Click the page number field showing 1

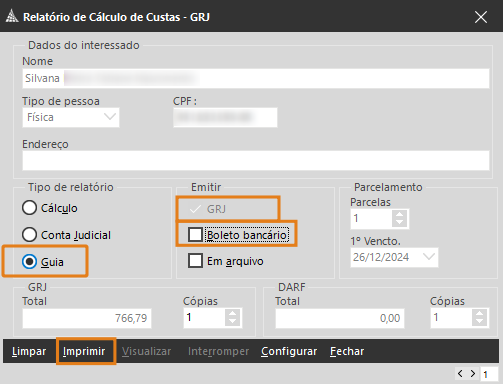[489, 374]
